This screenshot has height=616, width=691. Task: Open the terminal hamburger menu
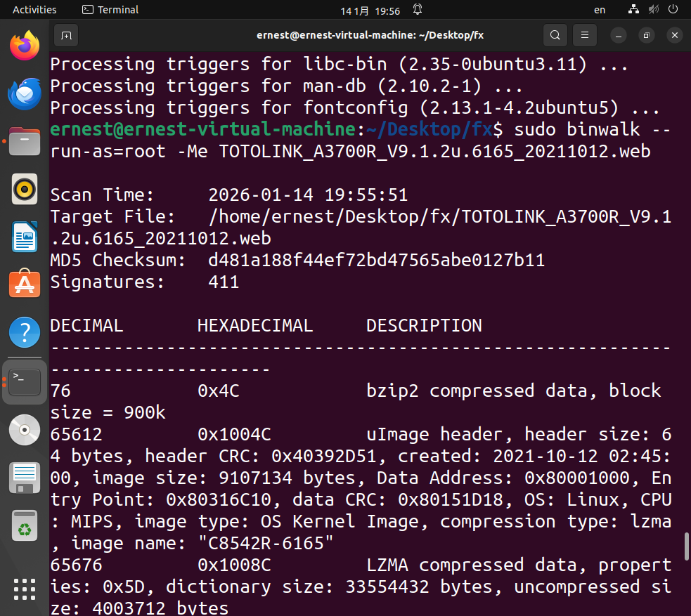pos(583,34)
